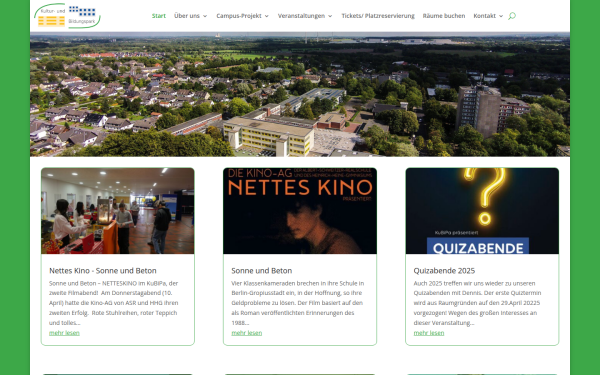The height and width of the screenshot is (375, 600).
Task: Open the Räume buchen page
Action: pyautogui.click(x=444, y=16)
